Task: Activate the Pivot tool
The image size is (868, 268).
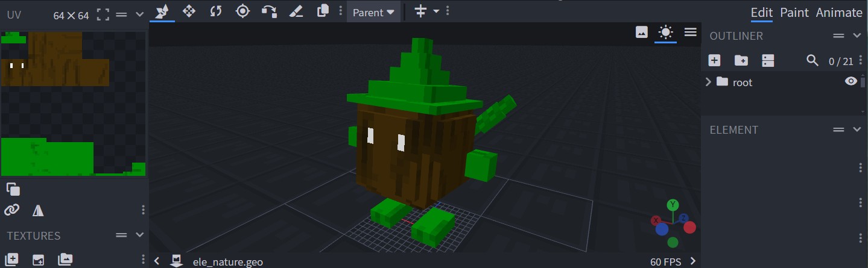Action: (x=242, y=11)
